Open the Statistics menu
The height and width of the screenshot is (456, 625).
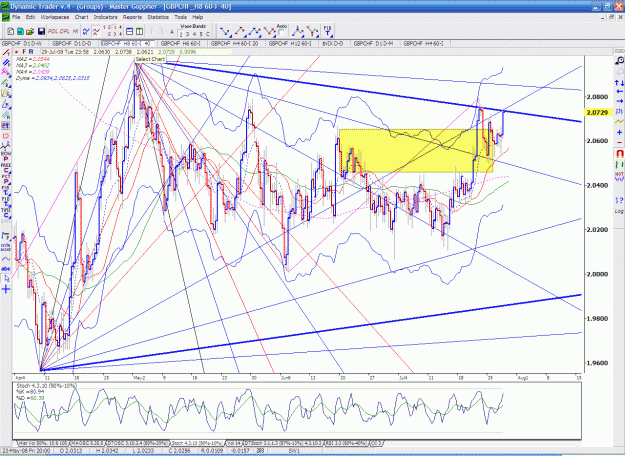[x=158, y=17]
